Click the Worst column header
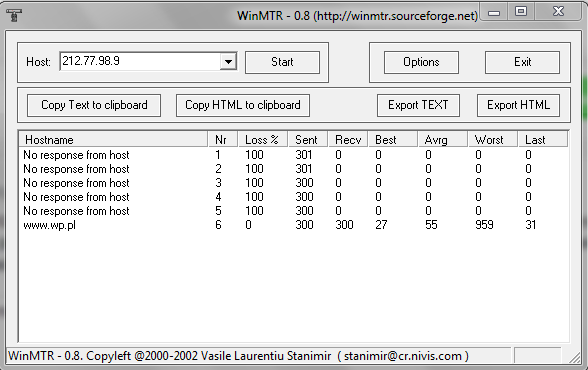The image size is (588, 370). [493, 139]
